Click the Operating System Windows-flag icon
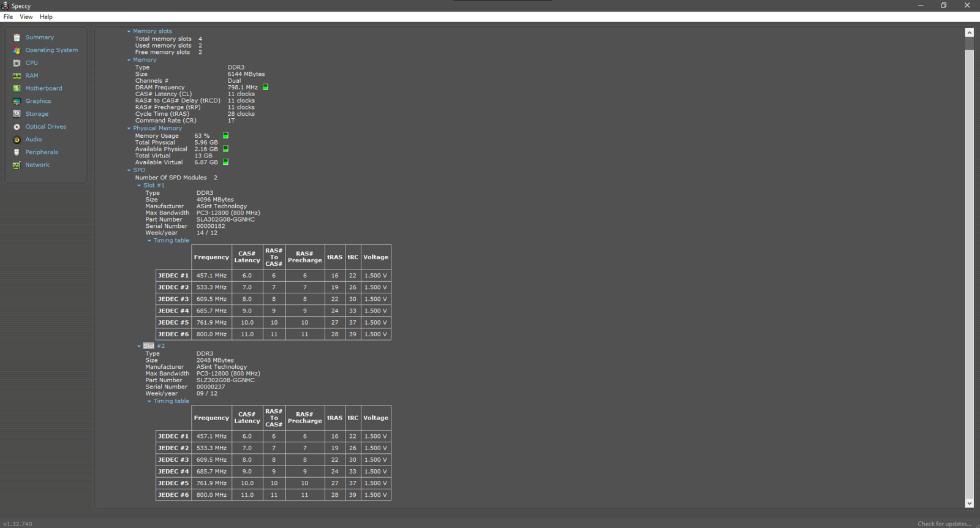The height and width of the screenshot is (528, 980). (x=17, y=50)
